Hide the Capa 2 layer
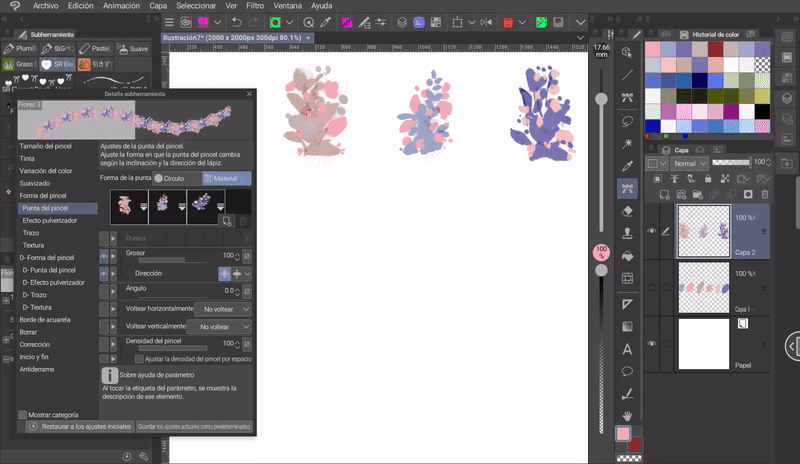 click(652, 231)
